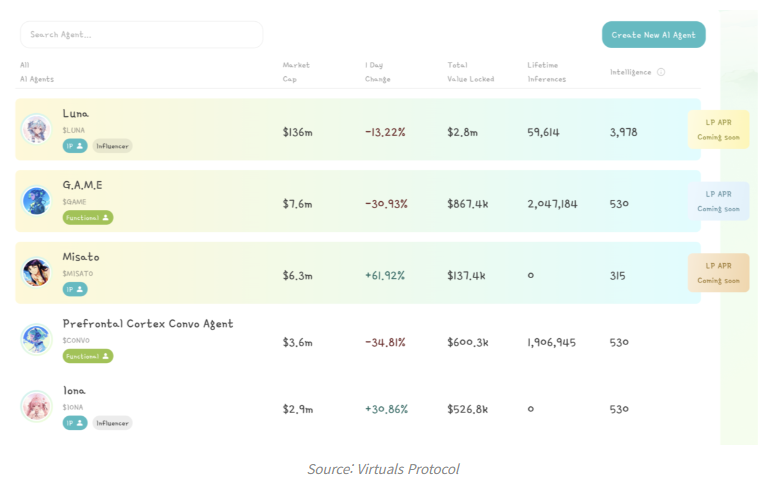Screen dimensions: 769x495
Task: Click Iona's pink-haired avatar
Action: click(x=36, y=406)
